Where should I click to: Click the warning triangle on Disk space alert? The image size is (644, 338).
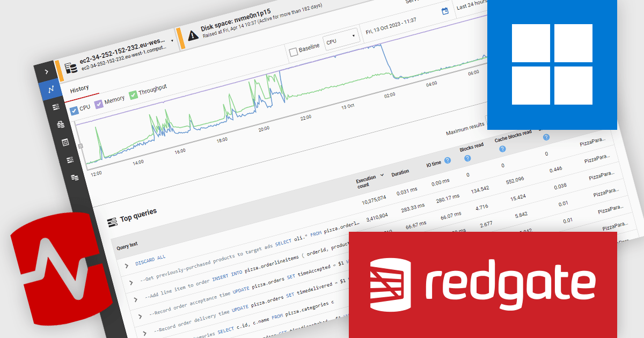point(193,36)
